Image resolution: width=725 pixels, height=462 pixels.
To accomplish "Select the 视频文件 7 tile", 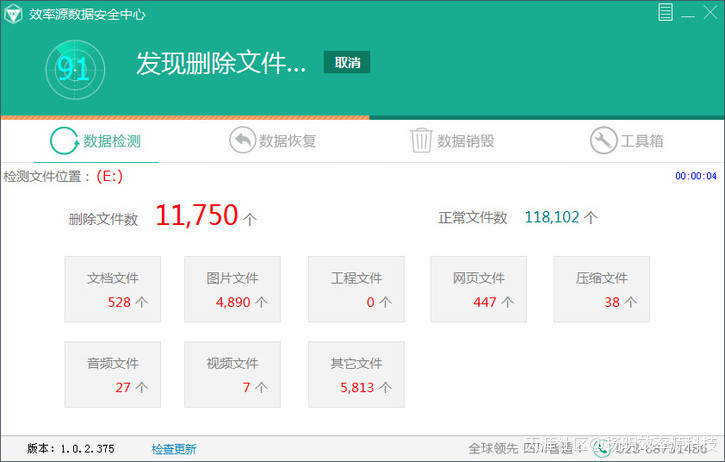I will 232,375.
